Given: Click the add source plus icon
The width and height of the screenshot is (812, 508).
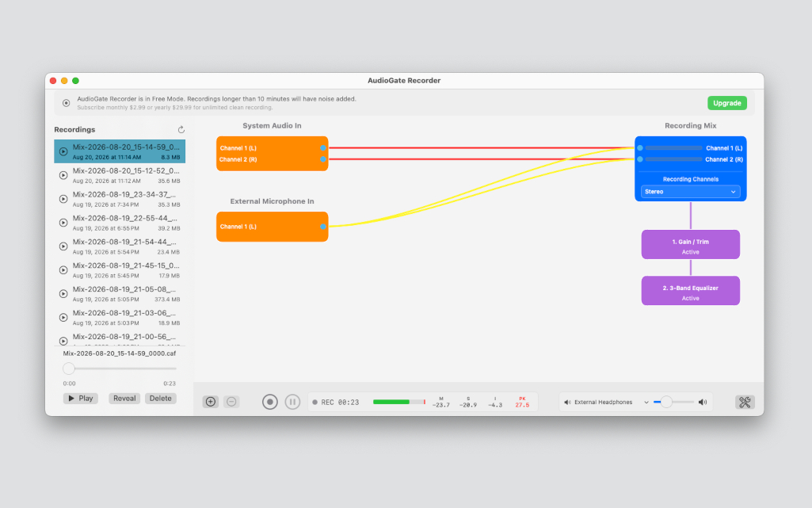Looking at the screenshot, I should coord(210,402).
